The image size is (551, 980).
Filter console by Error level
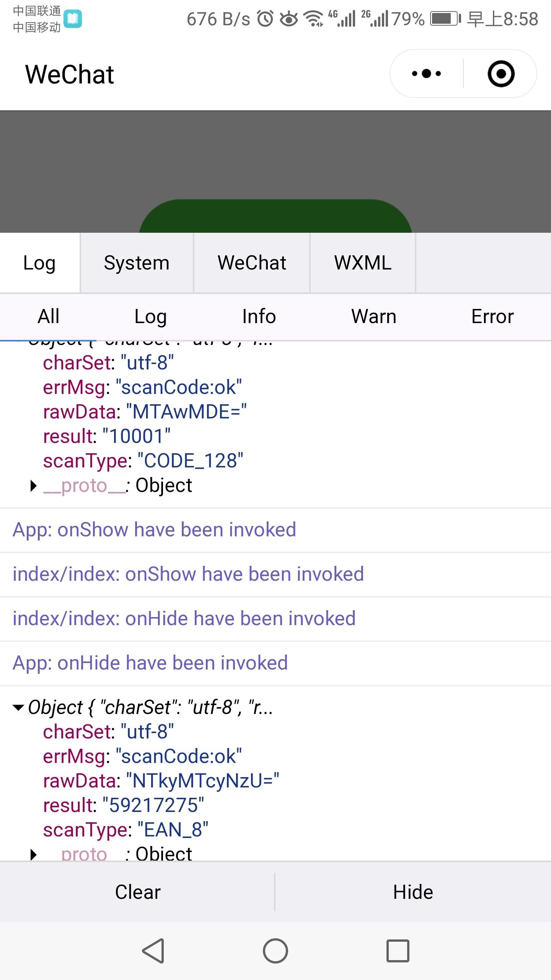point(492,317)
